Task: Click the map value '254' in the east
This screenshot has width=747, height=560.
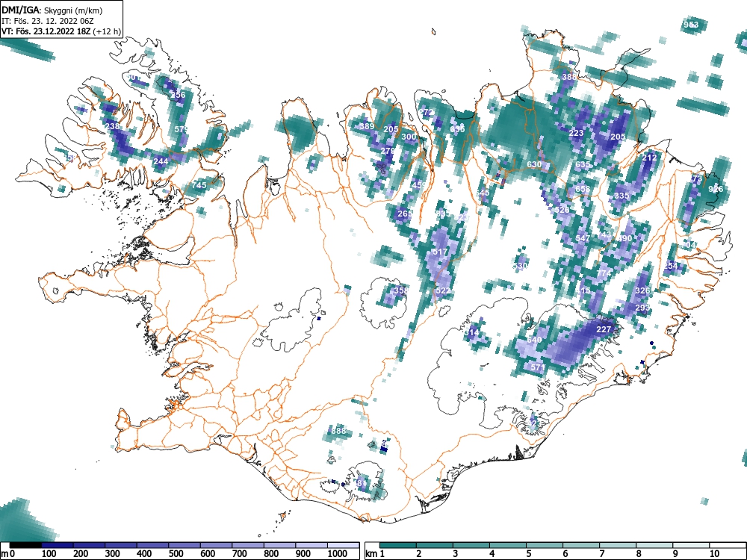Action: (670, 267)
